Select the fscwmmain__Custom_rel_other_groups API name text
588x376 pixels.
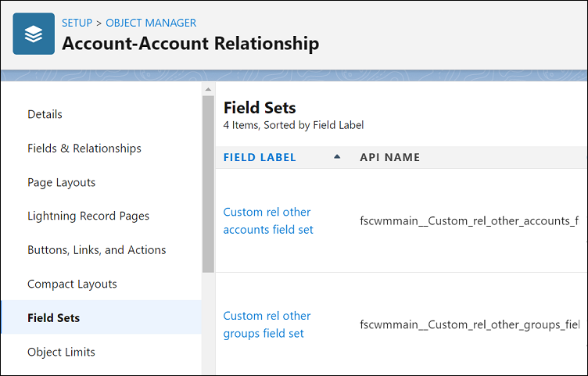coord(469,324)
